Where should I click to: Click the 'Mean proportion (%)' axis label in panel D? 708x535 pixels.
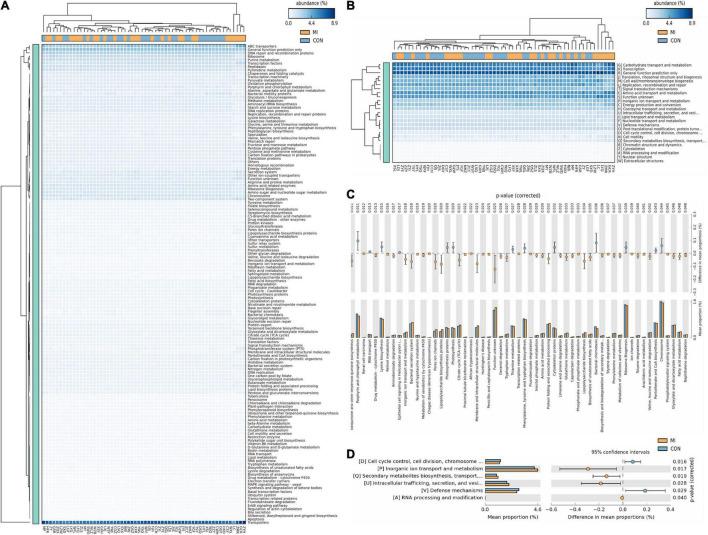point(513,516)
